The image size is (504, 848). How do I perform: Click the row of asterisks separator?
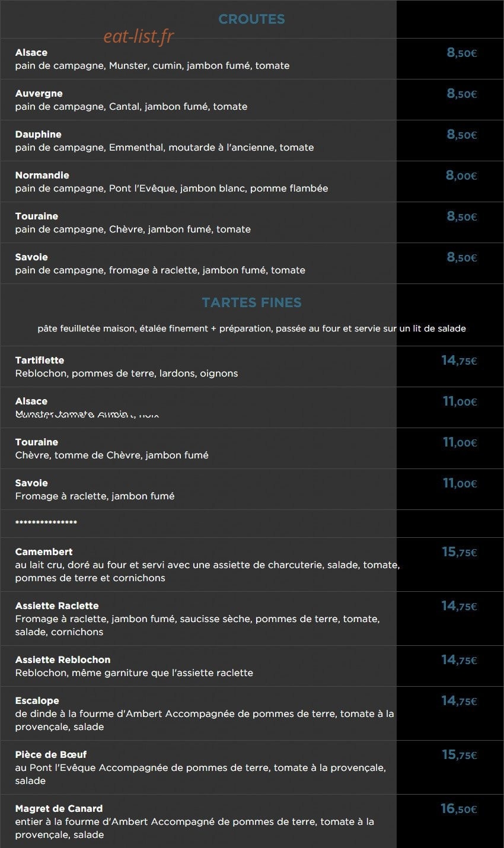pyautogui.click(x=46, y=523)
